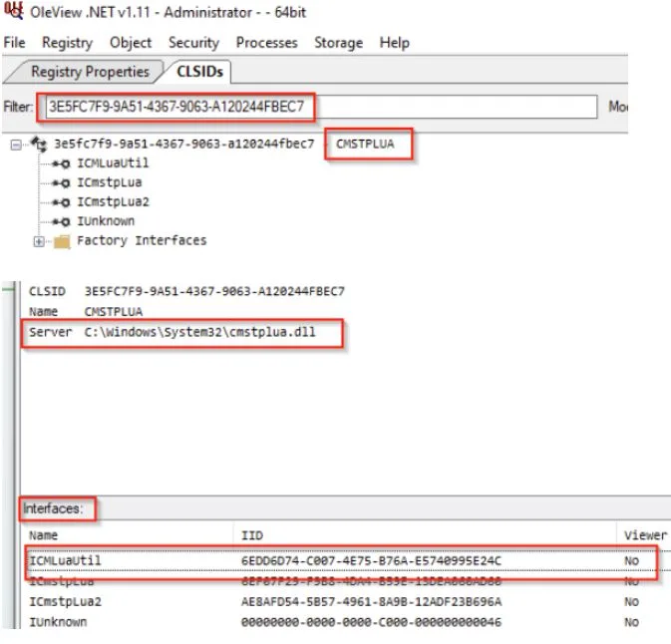Select ICmstpLua in the CLSID tree
This screenshot has height=644, width=671.
(x=109, y=182)
